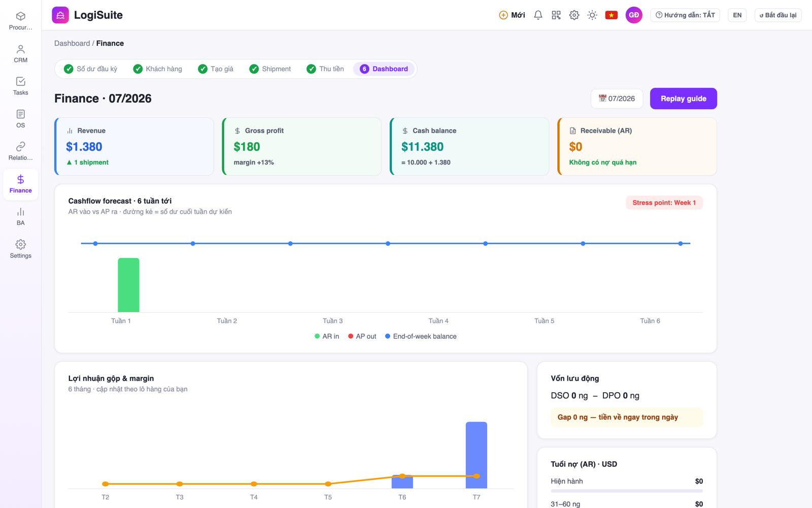Viewport: 812px width, 508px height.
Task: Select the Finance sidebar module
Action: click(20, 184)
